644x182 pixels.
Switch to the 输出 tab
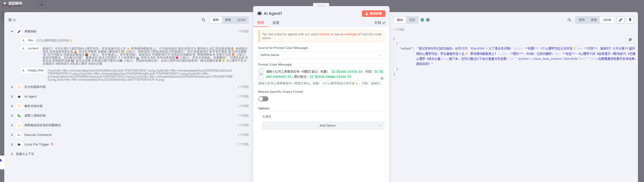tap(400, 20)
